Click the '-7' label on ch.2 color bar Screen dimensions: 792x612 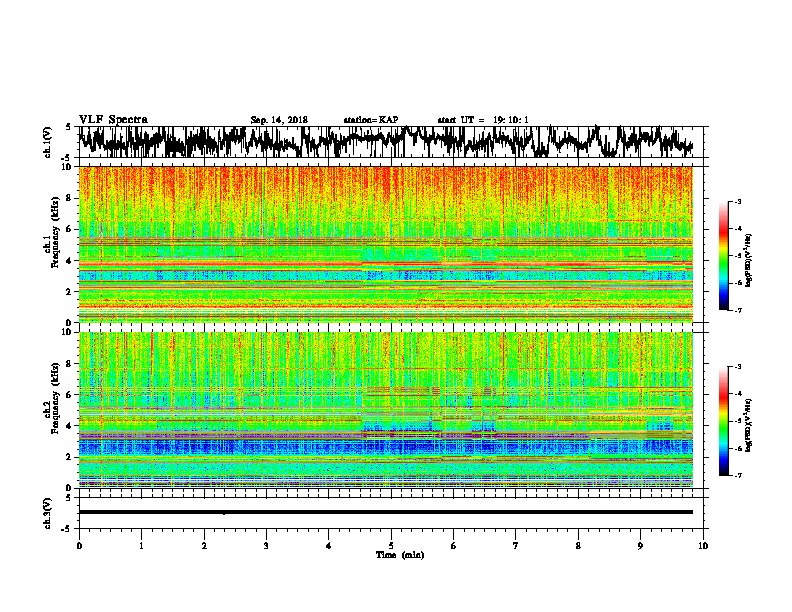737,475
